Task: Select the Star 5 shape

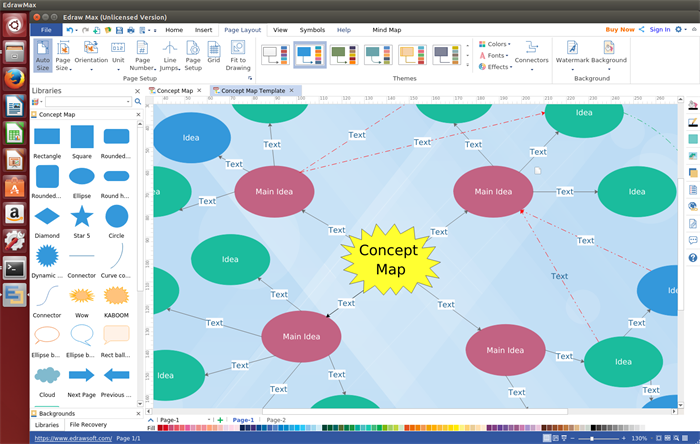Action: (82, 217)
